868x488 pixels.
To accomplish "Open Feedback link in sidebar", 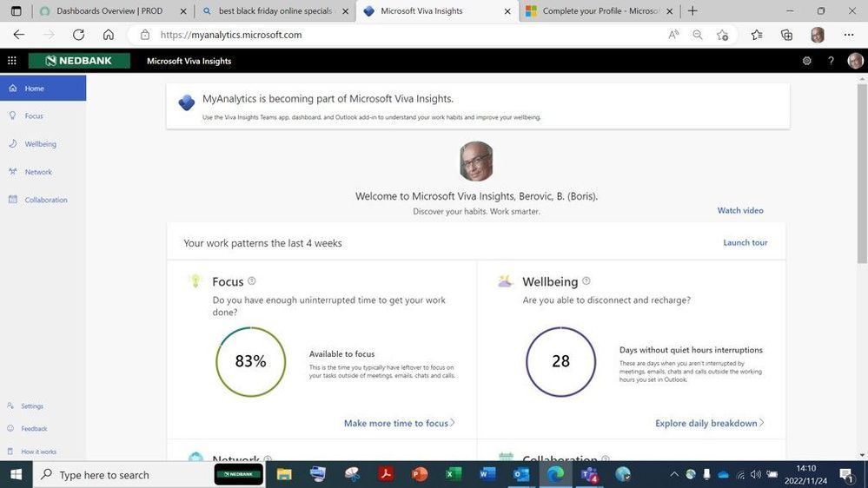I will [x=34, y=429].
